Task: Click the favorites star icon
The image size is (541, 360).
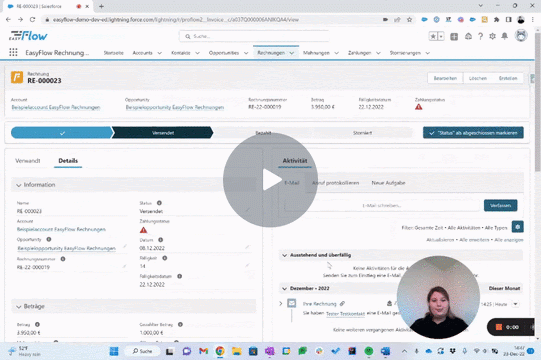Action: point(433,36)
